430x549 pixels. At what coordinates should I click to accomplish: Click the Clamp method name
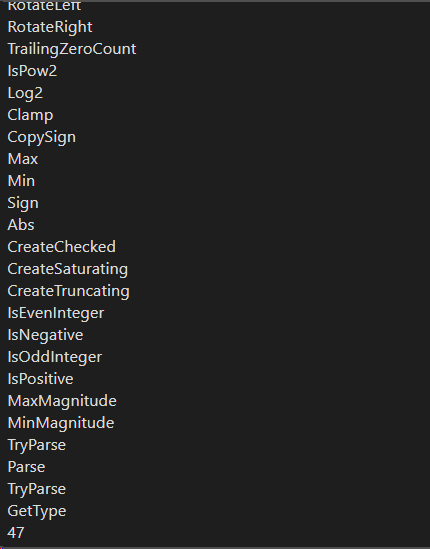pyautogui.click(x=30, y=115)
